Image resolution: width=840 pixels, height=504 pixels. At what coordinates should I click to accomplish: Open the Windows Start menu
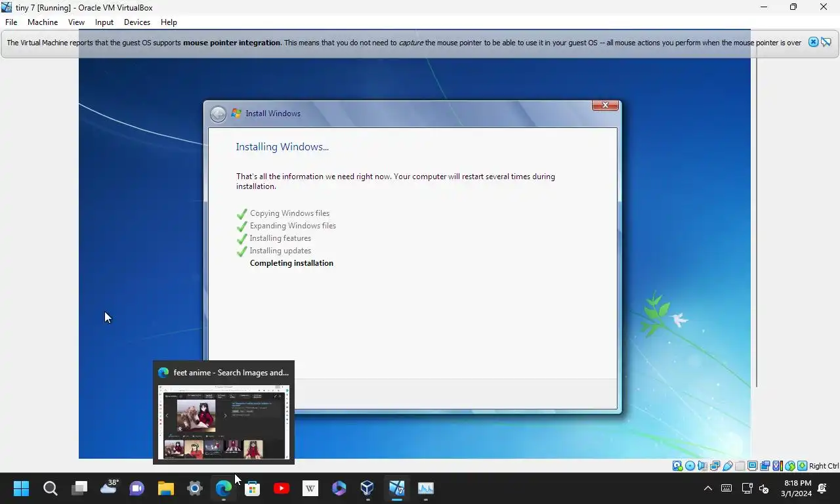(22, 488)
